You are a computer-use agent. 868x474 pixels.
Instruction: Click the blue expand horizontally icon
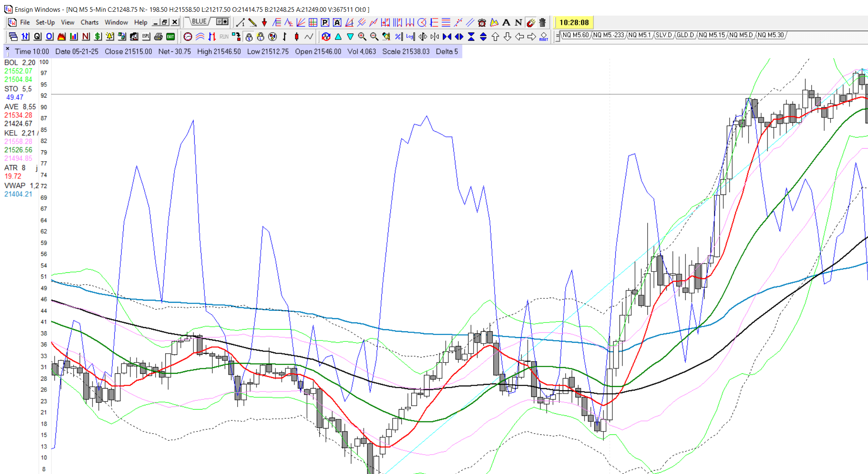[x=459, y=37]
